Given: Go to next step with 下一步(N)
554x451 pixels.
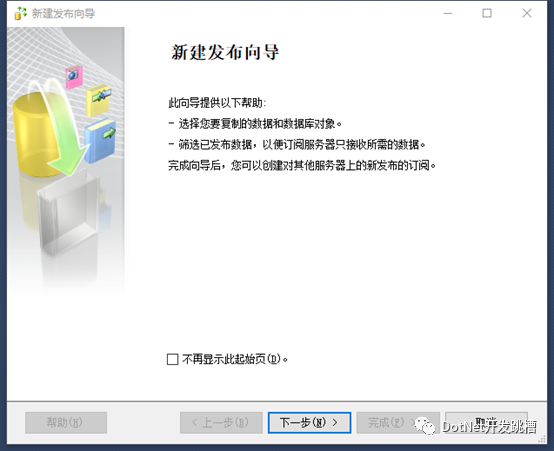Looking at the screenshot, I should click(310, 422).
